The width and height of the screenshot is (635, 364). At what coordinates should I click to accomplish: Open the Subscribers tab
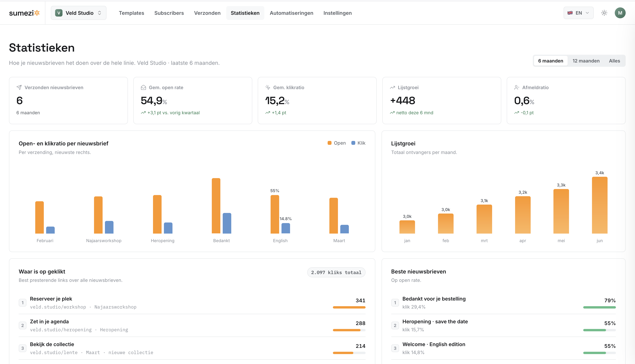click(169, 13)
